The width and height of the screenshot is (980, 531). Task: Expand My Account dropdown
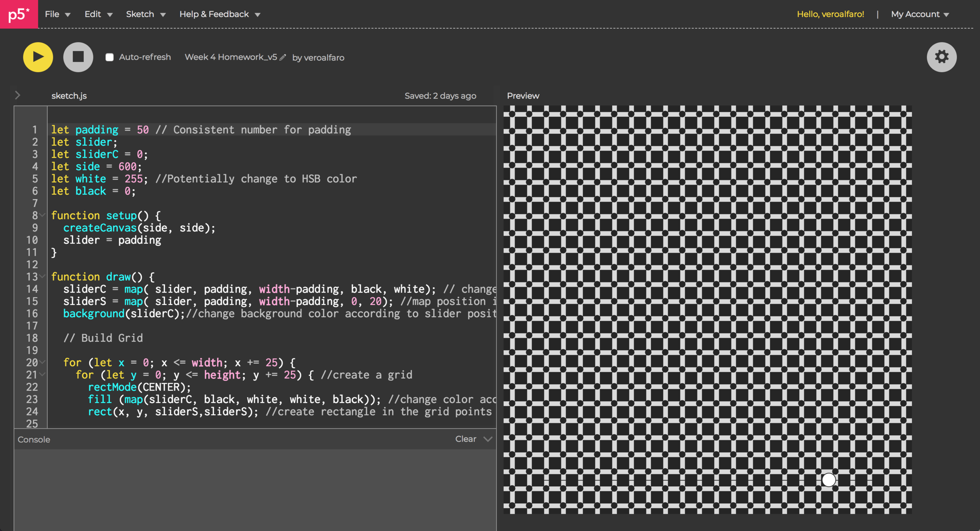pyautogui.click(x=920, y=14)
